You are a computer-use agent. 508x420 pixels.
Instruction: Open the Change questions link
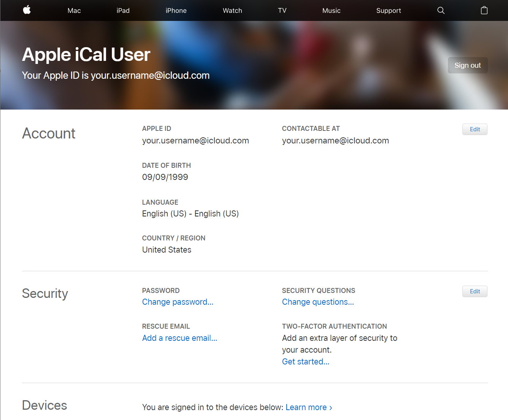[318, 302]
